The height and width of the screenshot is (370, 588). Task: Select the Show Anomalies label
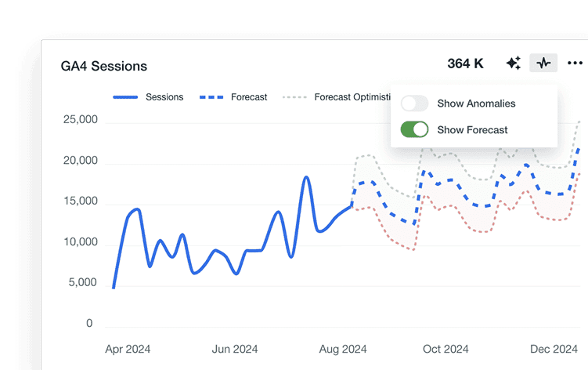click(476, 103)
